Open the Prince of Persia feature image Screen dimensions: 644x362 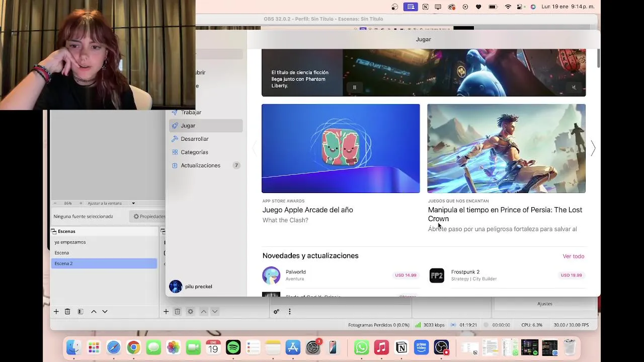[x=506, y=148]
